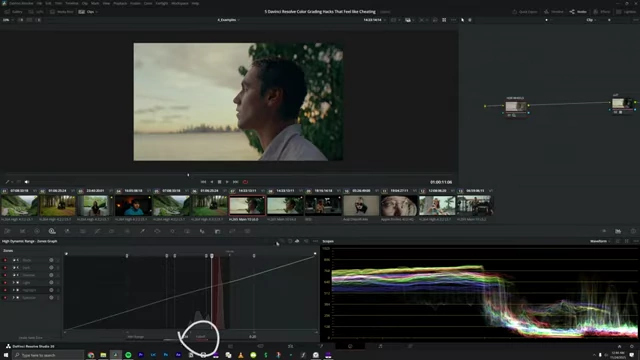Toggle the Media Pool button
The height and width of the screenshot is (360, 640).
pyautogui.click(x=62, y=12)
